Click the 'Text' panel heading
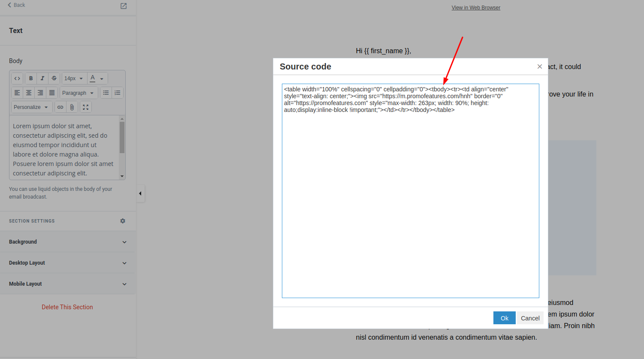Screen dimensions: 644x359 (x=16, y=30)
